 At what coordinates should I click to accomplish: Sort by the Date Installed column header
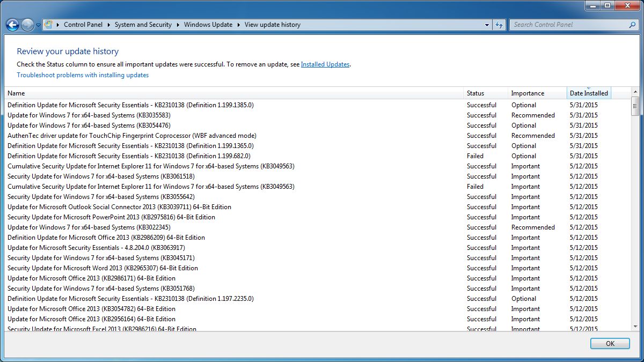[589, 92]
